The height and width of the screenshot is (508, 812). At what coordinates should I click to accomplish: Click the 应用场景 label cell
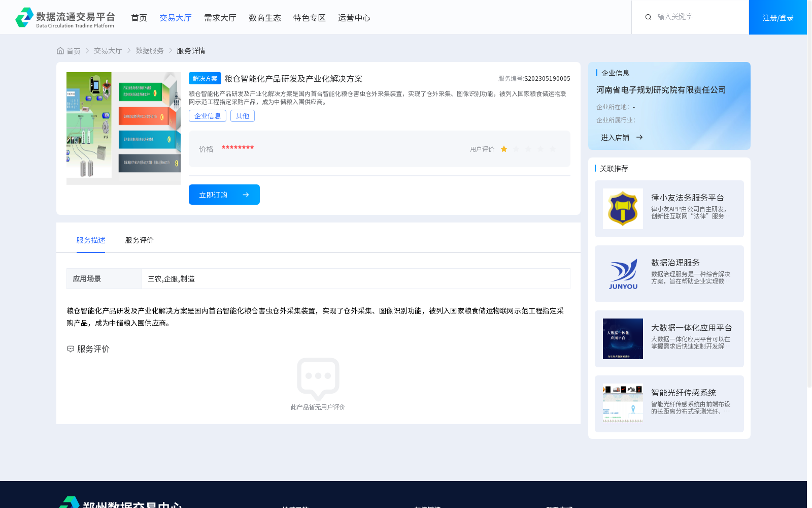pyautogui.click(x=104, y=279)
